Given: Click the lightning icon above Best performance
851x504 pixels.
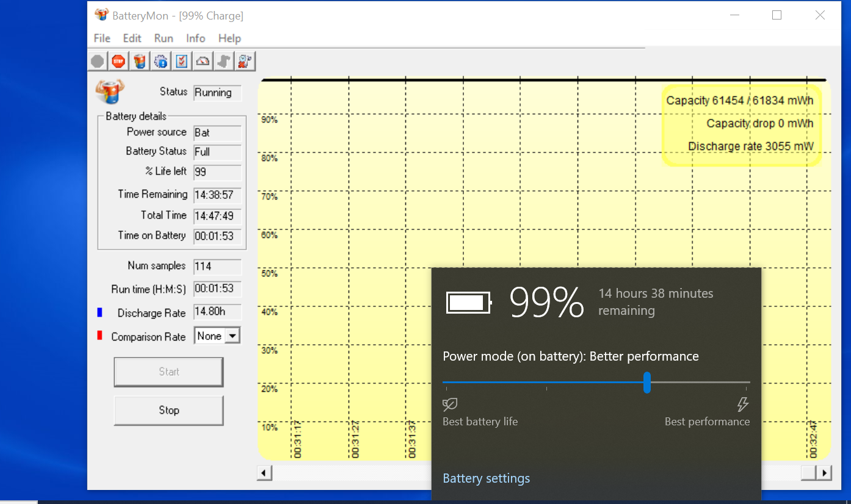Looking at the screenshot, I should (743, 405).
